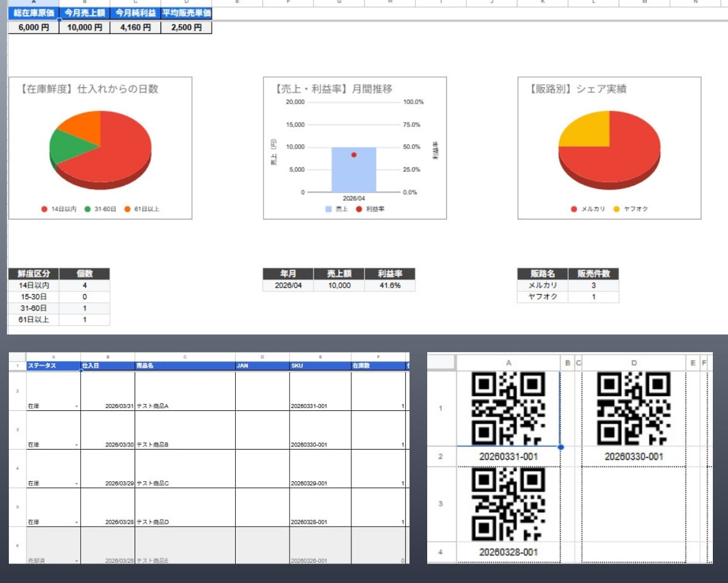Screen dimensions: 728x583
Task: Select the メルカリ cell in 販路名 table
Action: (x=542, y=285)
